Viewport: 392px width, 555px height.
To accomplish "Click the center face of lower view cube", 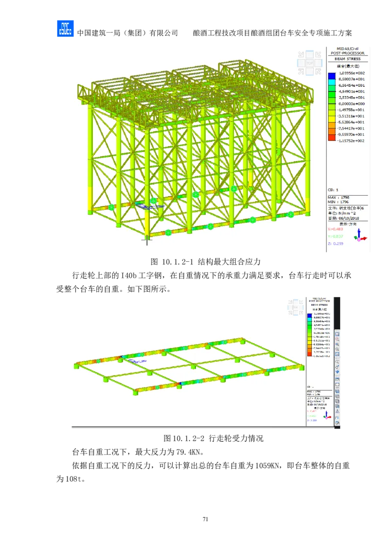I will pos(295,307).
